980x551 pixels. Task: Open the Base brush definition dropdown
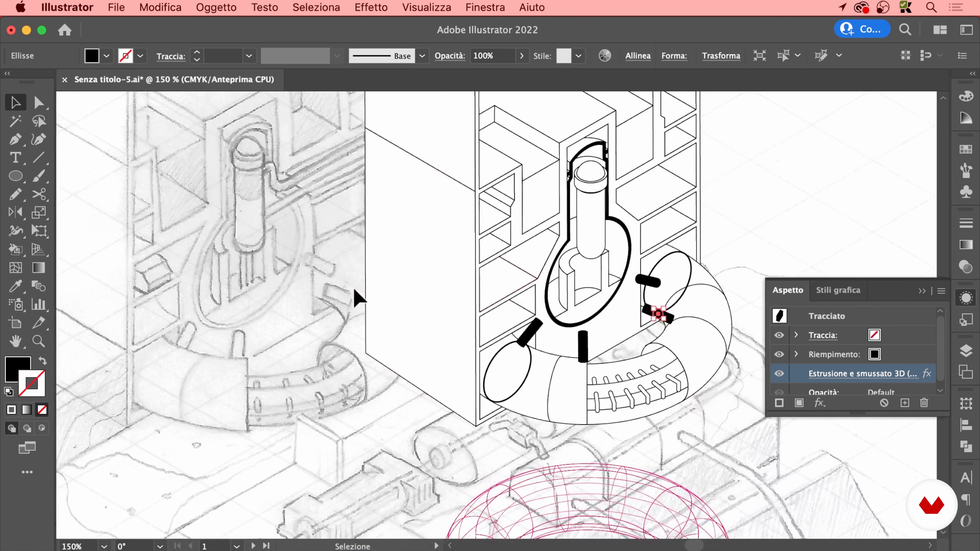coord(422,56)
